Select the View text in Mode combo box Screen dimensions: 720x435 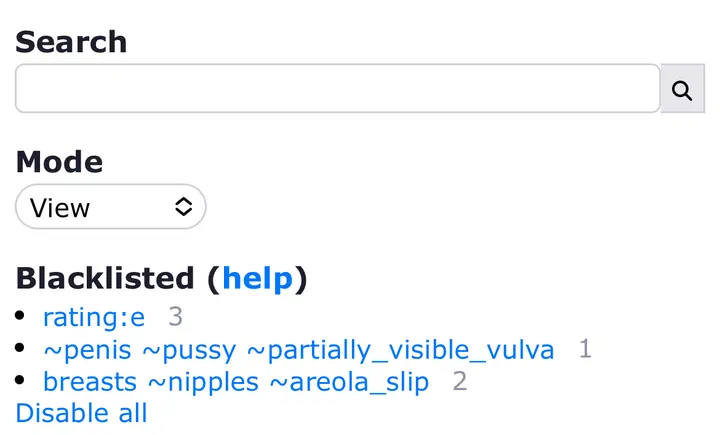coord(60,208)
